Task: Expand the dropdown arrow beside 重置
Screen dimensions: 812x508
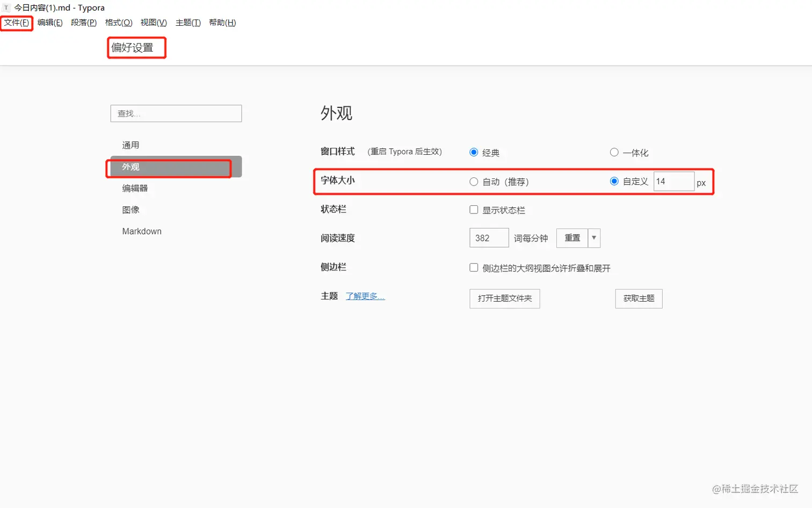Action: (x=594, y=238)
